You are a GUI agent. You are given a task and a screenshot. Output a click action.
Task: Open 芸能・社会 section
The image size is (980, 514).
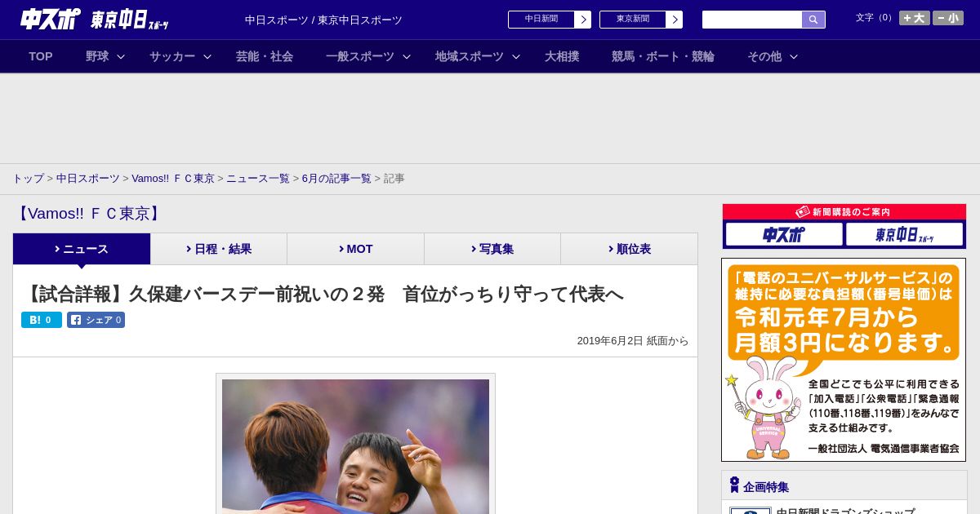[265, 56]
